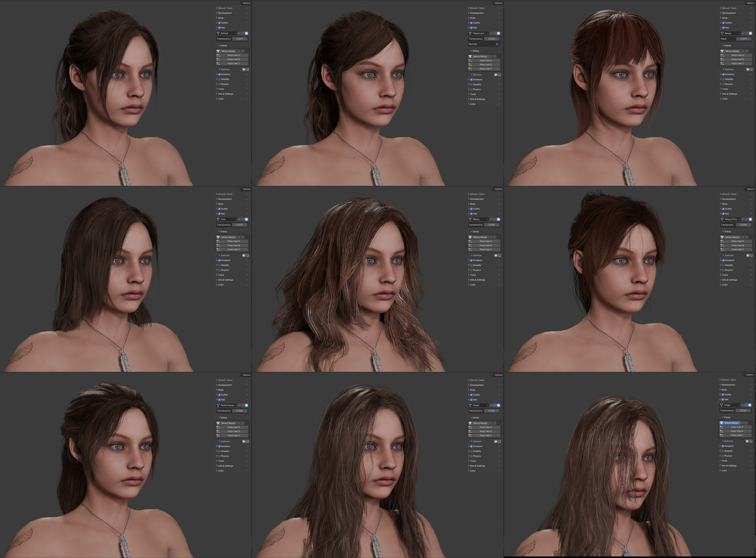
Task: Click the Translucency field showing 0.230
Action: click(x=744, y=225)
